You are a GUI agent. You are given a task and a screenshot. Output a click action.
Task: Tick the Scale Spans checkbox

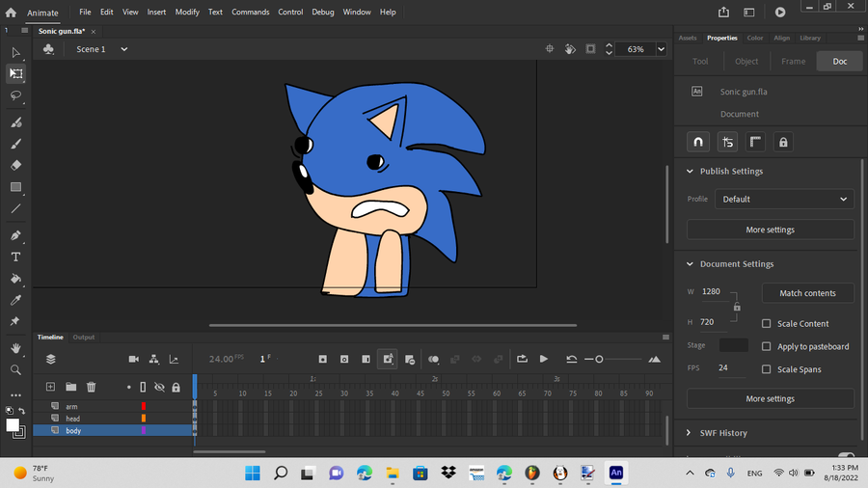click(767, 369)
